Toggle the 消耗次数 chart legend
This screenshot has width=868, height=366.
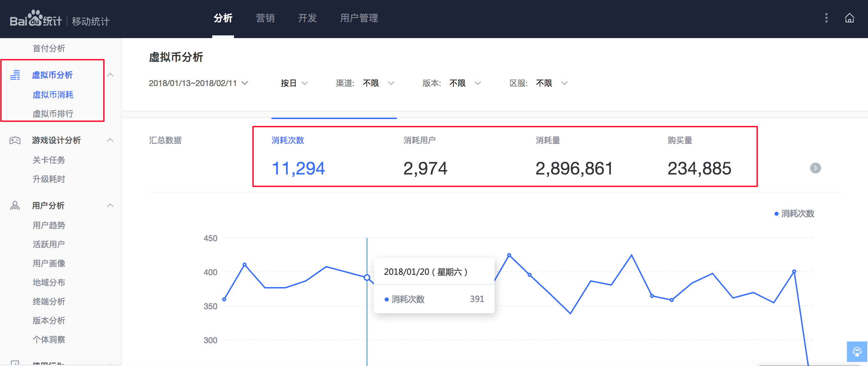click(x=794, y=214)
